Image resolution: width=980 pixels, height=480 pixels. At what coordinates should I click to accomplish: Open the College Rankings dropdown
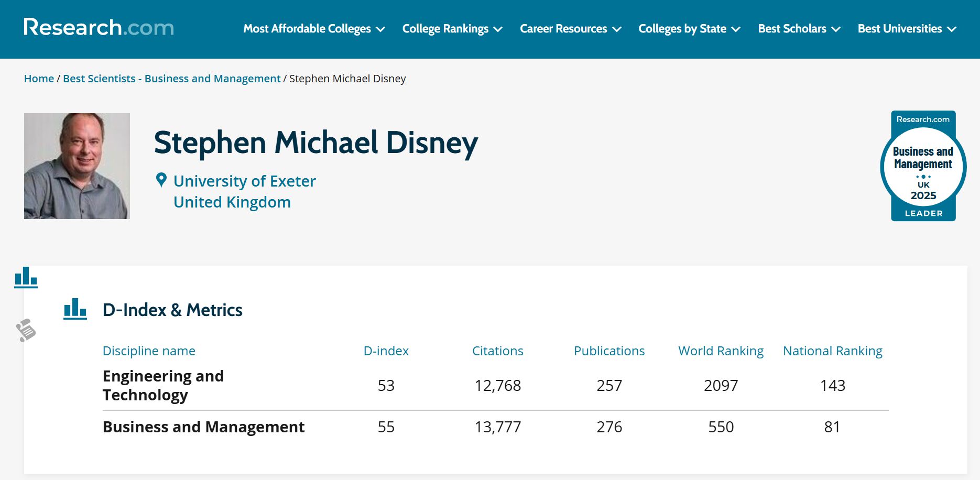point(452,29)
